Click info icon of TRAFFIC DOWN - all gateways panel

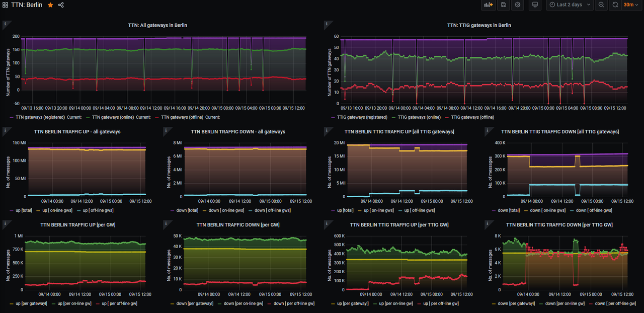tap(166, 130)
